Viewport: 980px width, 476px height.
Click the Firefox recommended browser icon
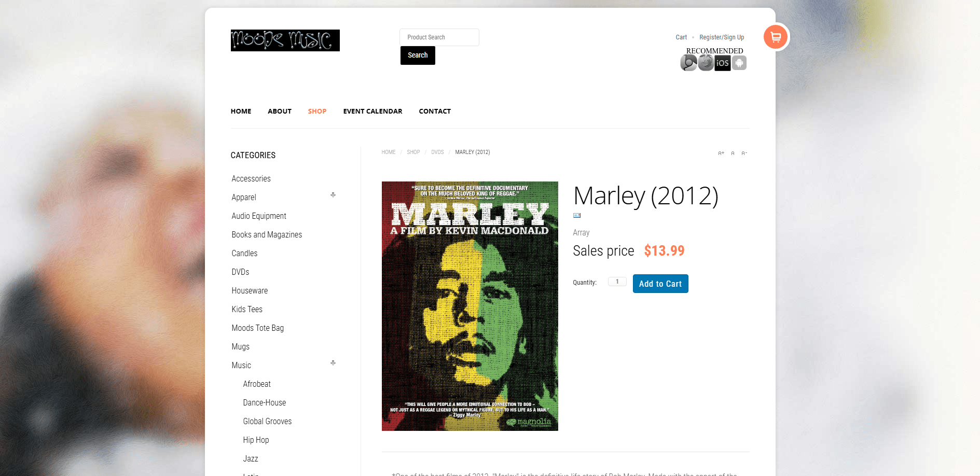(706, 63)
